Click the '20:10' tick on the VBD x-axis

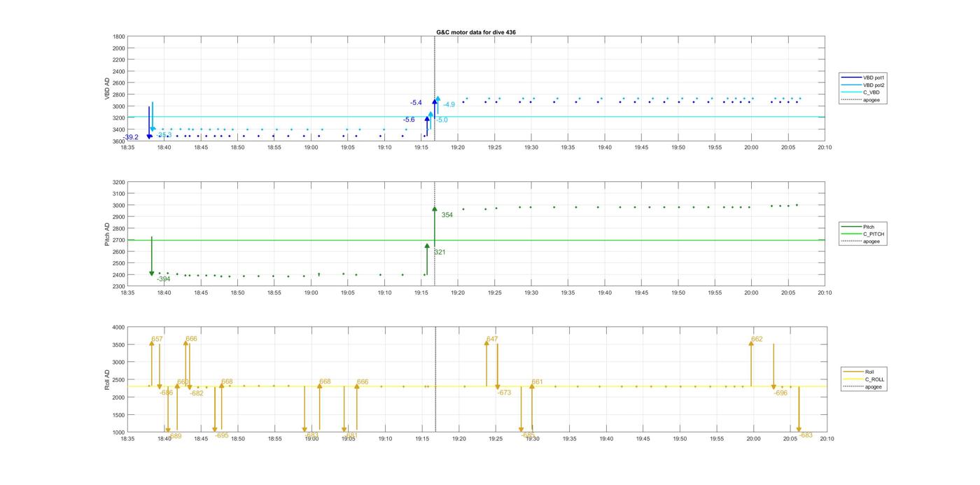(825, 148)
